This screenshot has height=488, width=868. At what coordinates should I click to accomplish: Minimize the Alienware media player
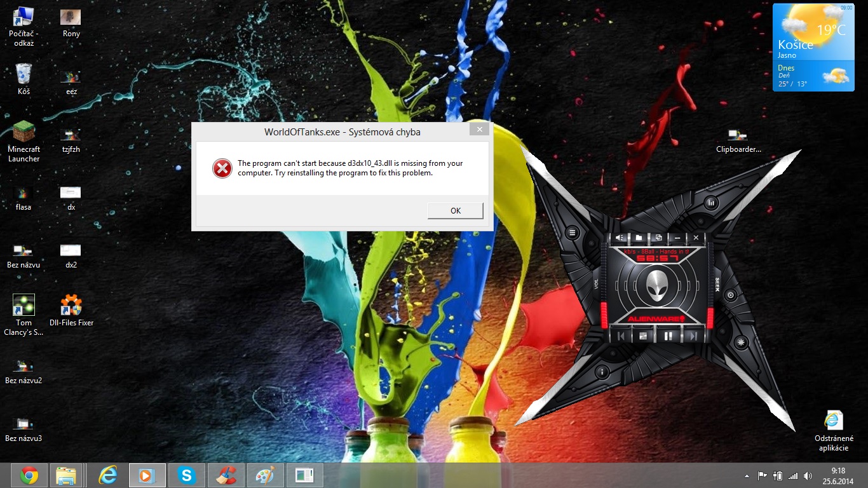coord(677,238)
